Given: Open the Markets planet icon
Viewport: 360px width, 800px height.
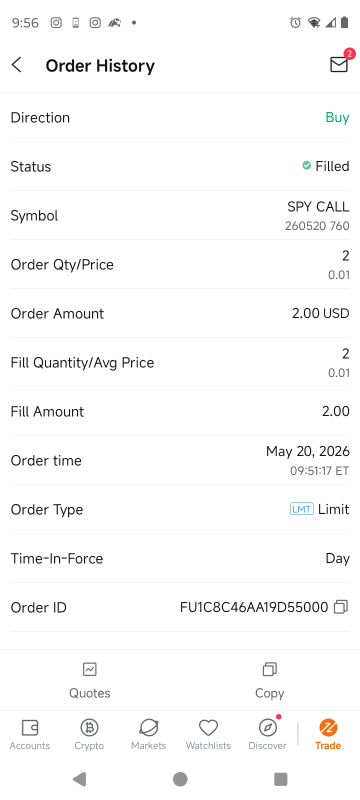Looking at the screenshot, I should [148, 727].
